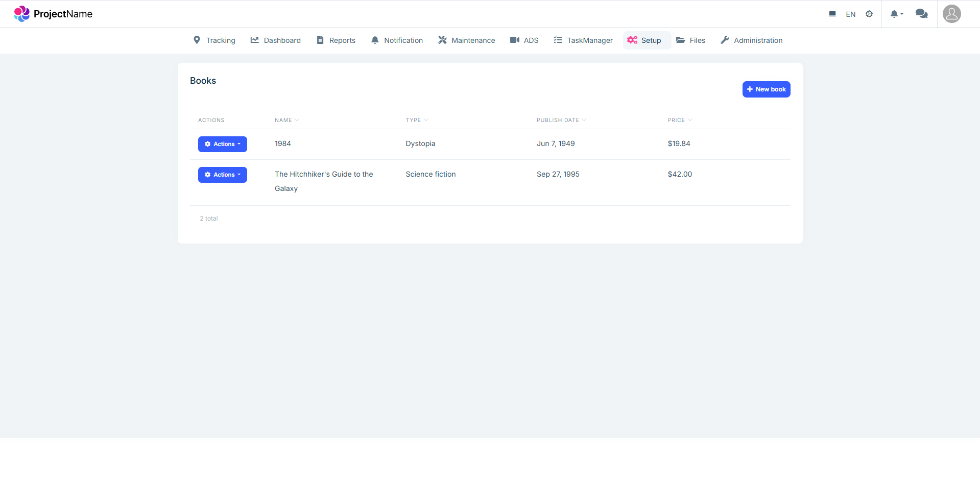Open the chat messages icon
Viewport: 980px width, 483px height.
pyautogui.click(x=921, y=14)
